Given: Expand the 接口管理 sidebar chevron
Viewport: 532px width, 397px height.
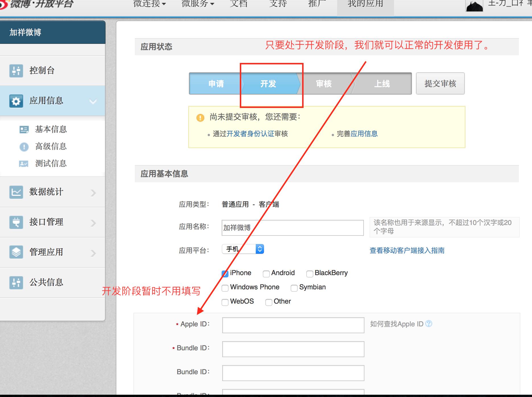Looking at the screenshot, I should pos(93,223).
